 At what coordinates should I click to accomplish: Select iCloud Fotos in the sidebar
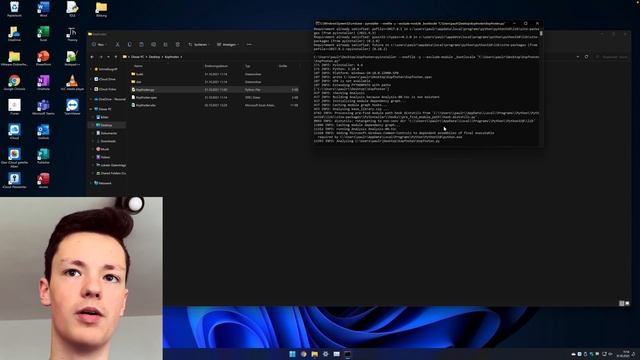tap(105, 89)
